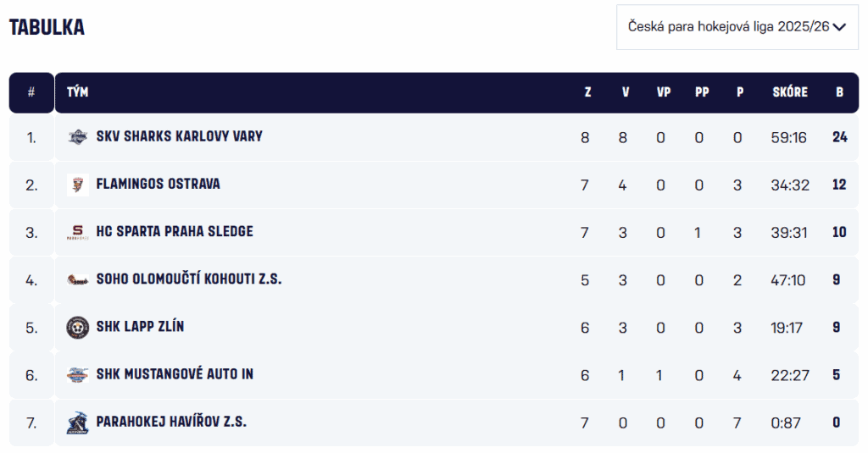Open SOHO Olomouctí Kohouti z.s. team link
Image resolution: width=868 pixels, height=453 pixels.
(x=188, y=279)
